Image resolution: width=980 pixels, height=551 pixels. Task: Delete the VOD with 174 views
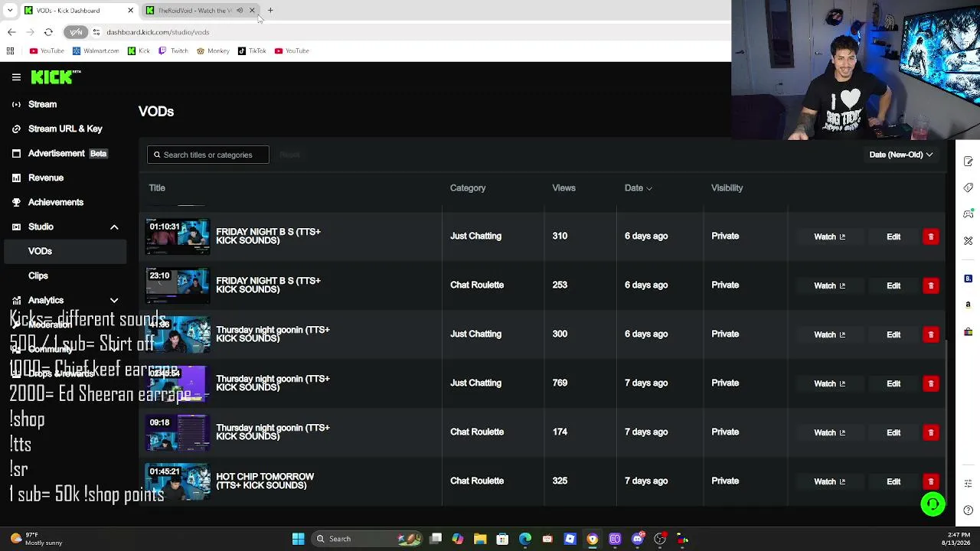(931, 432)
